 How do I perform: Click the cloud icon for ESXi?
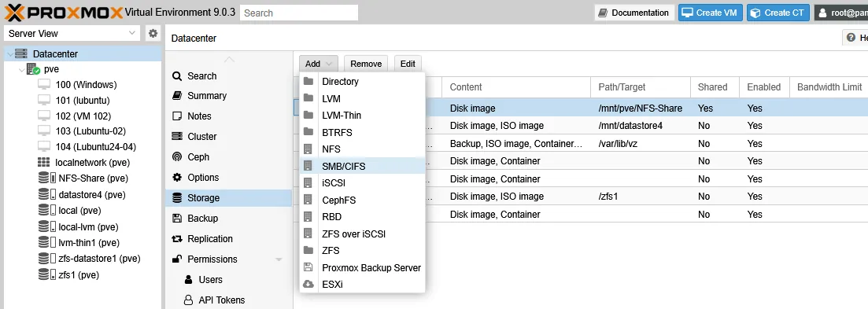(308, 284)
